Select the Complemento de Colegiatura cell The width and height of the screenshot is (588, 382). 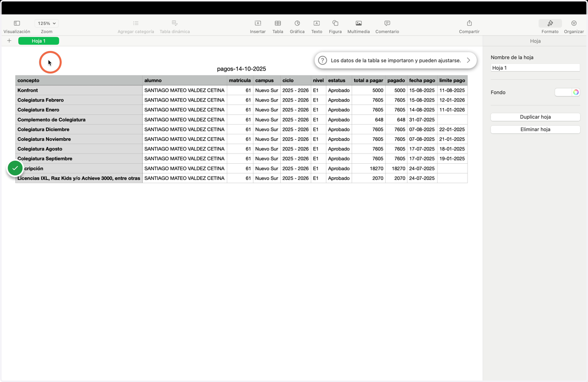(79, 120)
